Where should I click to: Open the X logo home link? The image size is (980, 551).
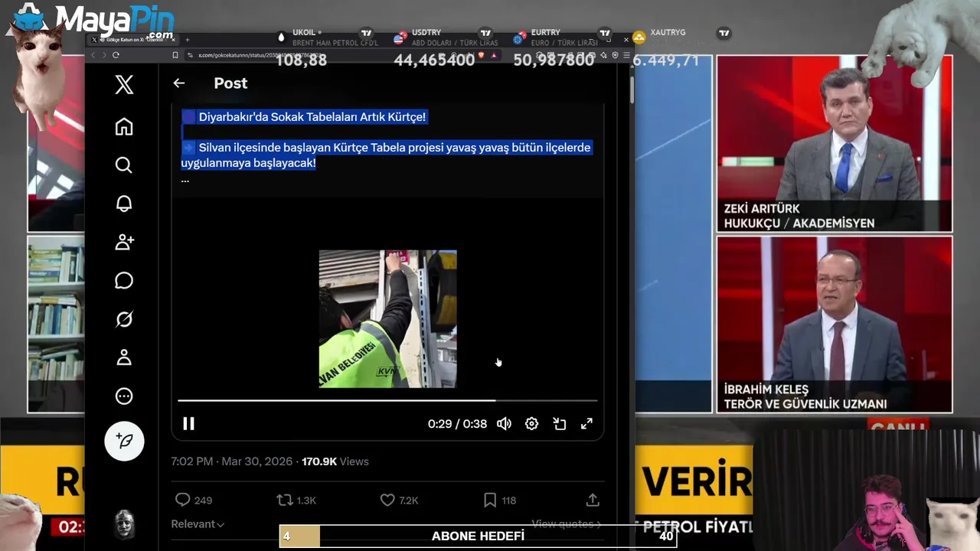124,84
